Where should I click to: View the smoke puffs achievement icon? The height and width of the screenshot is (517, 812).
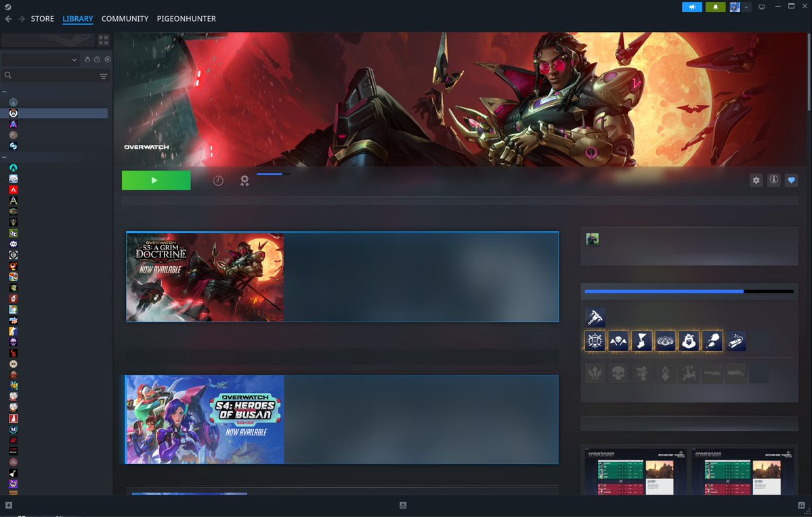tap(712, 341)
